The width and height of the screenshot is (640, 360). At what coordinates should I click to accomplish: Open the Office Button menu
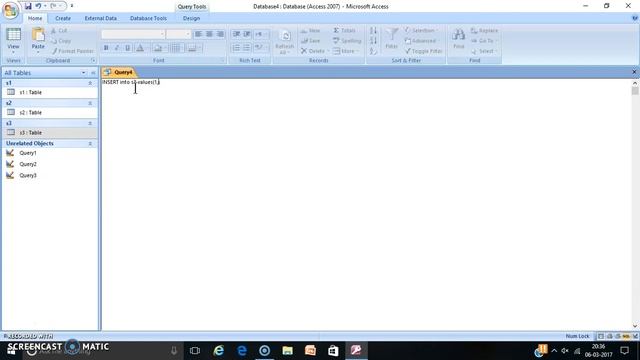tap(10, 10)
